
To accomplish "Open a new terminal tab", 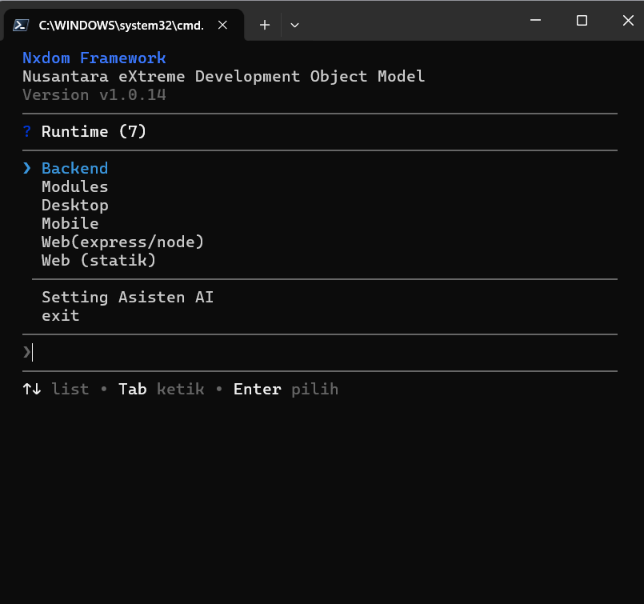I will coord(265,25).
